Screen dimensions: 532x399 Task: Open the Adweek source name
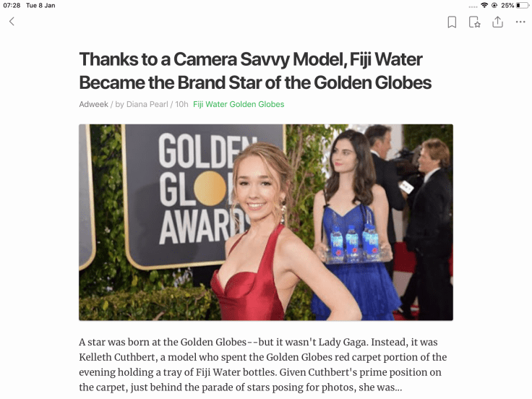point(93,104)
